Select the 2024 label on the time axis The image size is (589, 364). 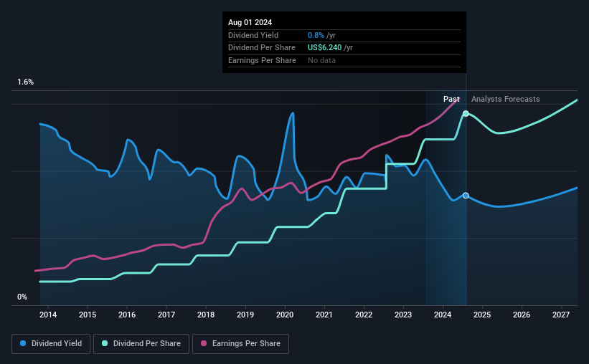pos(443,315)
